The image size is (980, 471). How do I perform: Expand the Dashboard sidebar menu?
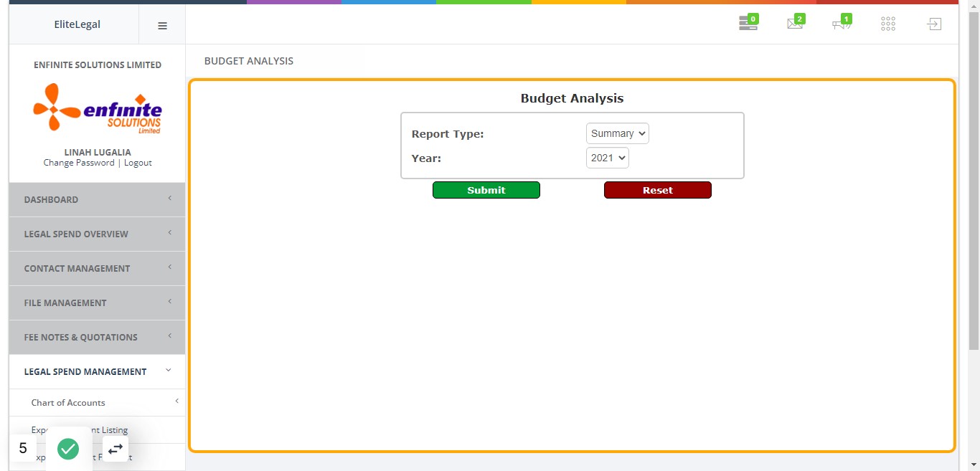pyautogui.click(x=97, y=199)
